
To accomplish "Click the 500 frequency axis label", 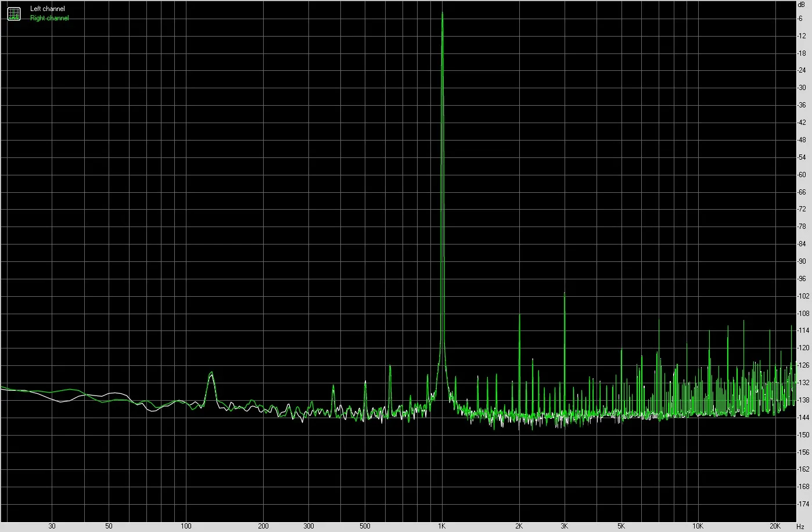I will click(365, 526).
